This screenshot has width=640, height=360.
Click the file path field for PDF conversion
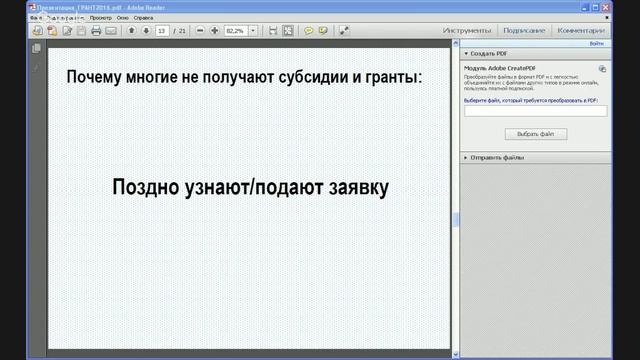click(x=536, y=111)
